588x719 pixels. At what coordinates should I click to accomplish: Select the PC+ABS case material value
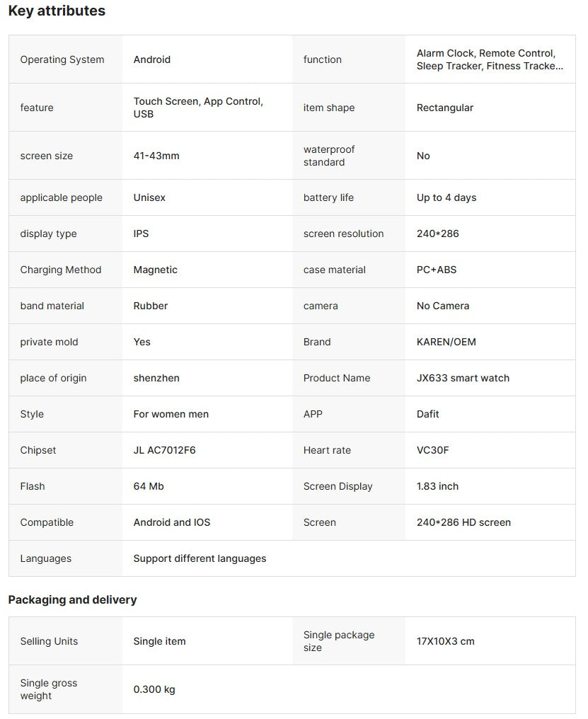point(437,270)
